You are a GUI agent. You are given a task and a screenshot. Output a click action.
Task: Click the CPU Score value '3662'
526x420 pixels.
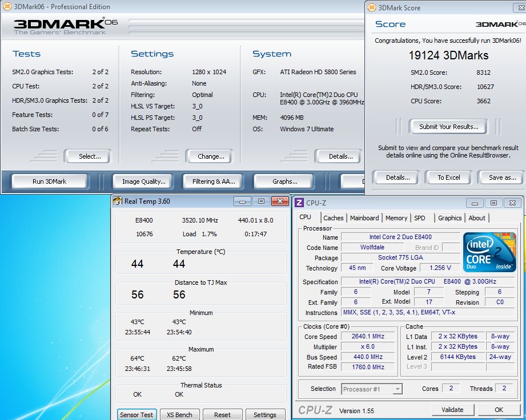483,101
